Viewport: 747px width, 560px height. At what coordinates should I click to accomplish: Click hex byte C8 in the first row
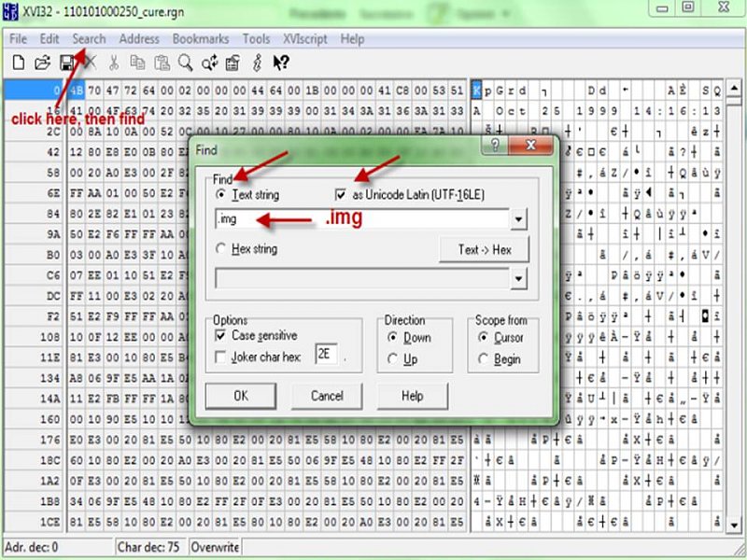(402, 91)
